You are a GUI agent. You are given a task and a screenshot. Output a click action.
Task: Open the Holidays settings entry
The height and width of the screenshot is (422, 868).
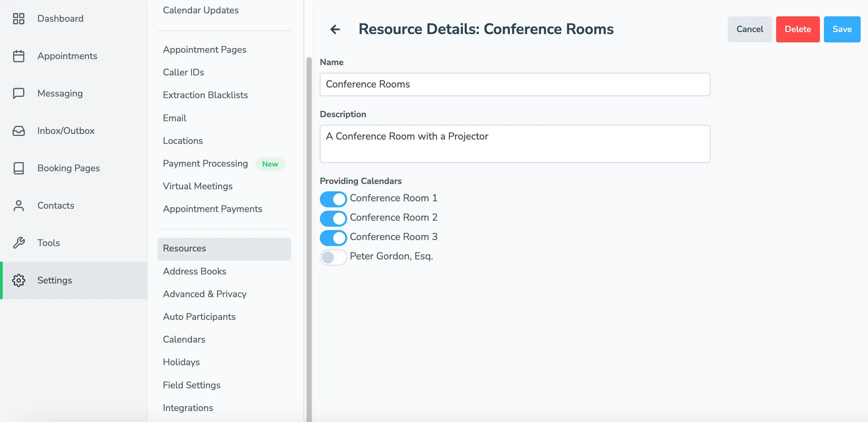tap(181, 362)
